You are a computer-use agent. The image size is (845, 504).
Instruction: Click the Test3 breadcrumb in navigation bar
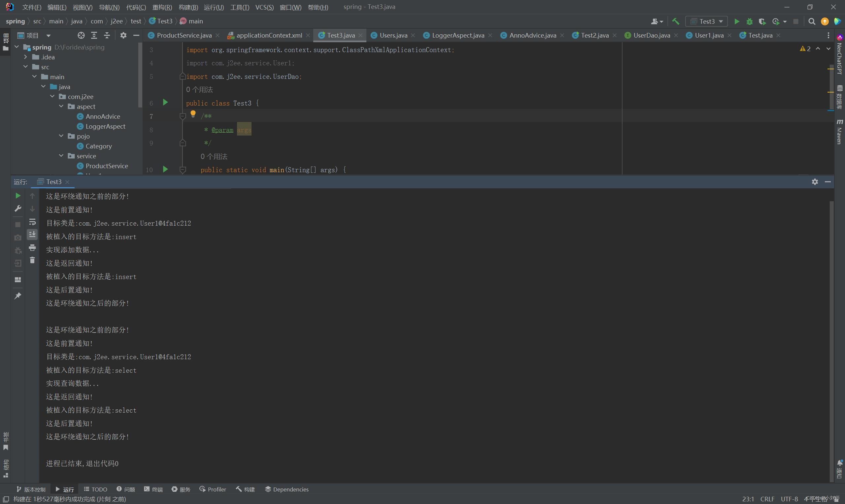161,21
